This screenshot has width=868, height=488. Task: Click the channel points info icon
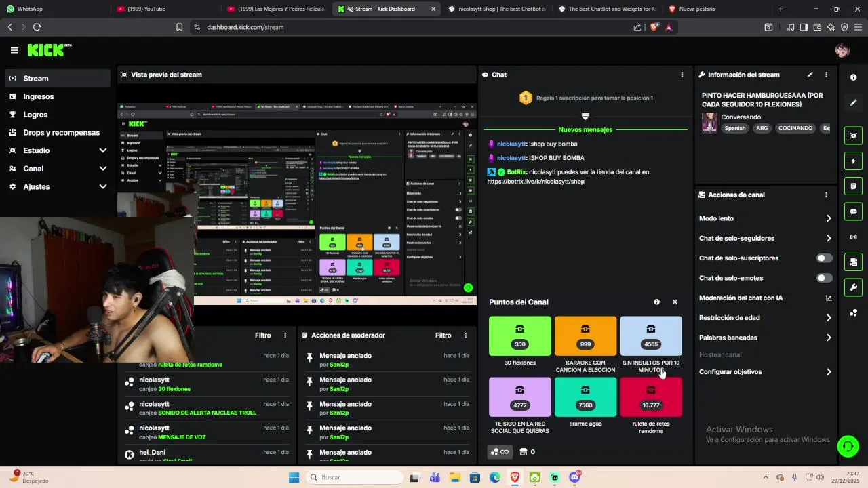[x=656, y=302]
